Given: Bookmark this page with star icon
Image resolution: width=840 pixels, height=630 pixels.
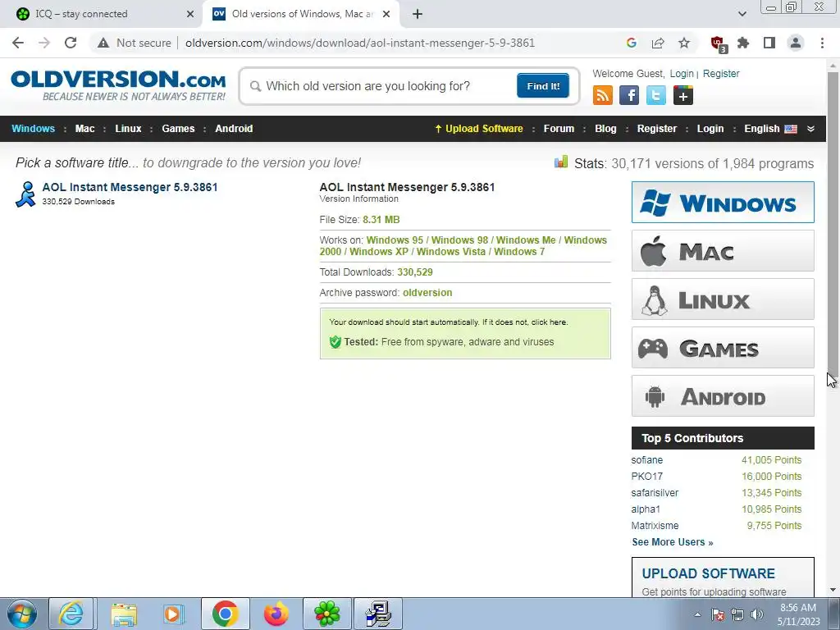Looking at the screenshot, I should pos(684,43).
